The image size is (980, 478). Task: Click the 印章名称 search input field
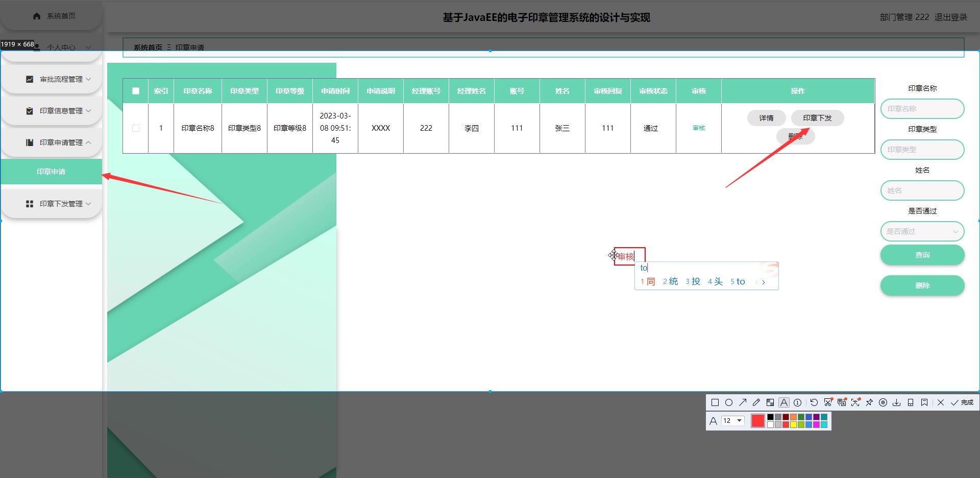(x=922, y=109)
